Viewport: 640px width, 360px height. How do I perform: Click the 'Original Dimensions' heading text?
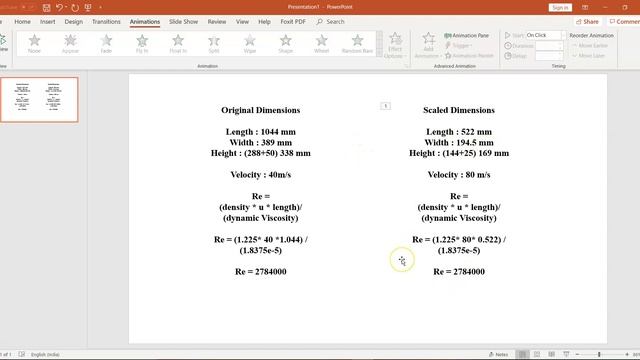click(260, 110)
